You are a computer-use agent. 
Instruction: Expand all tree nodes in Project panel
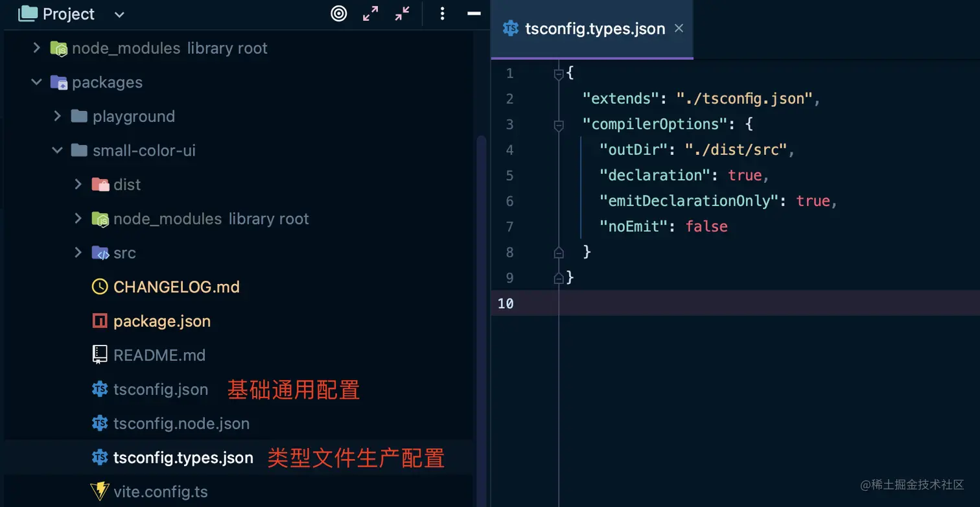pos(371,14)
